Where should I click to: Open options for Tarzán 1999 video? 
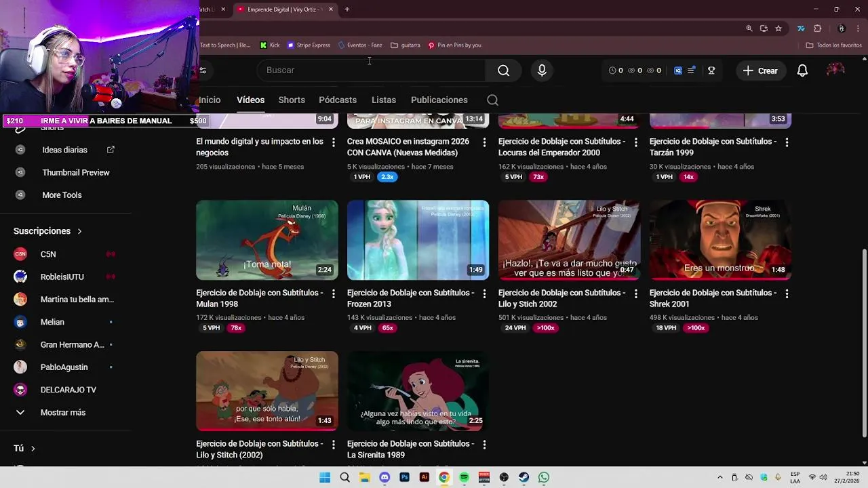[787, 142]
